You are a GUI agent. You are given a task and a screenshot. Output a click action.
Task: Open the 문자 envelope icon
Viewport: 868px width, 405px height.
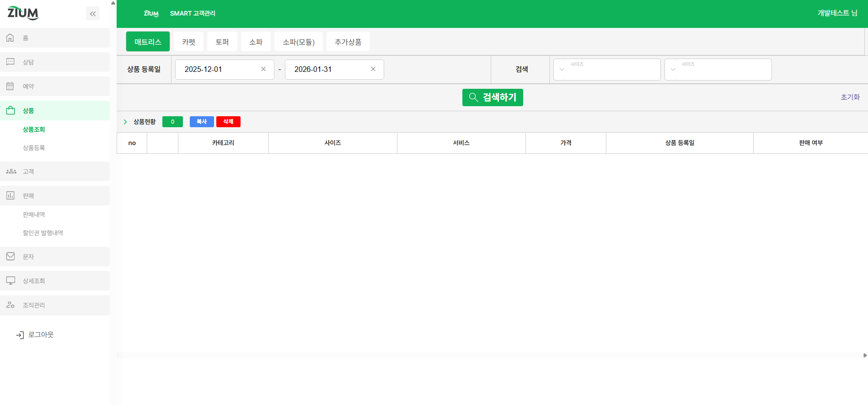11,256
